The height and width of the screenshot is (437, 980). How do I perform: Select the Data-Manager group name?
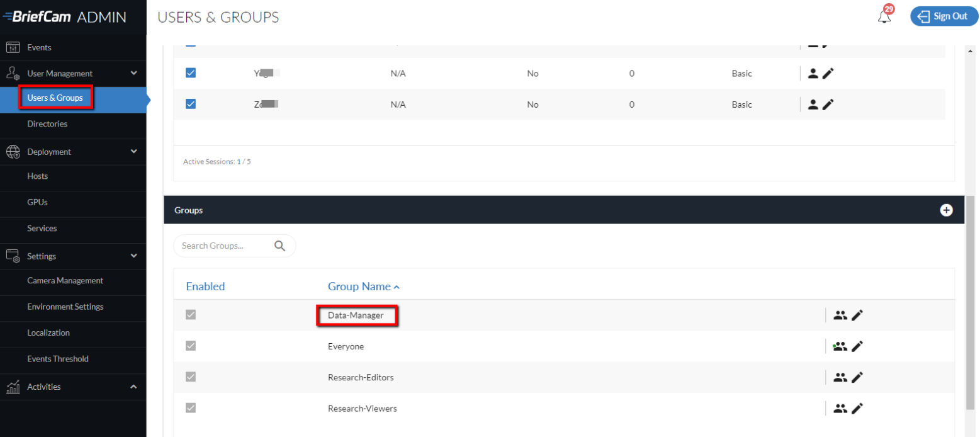tap(356, 315)
